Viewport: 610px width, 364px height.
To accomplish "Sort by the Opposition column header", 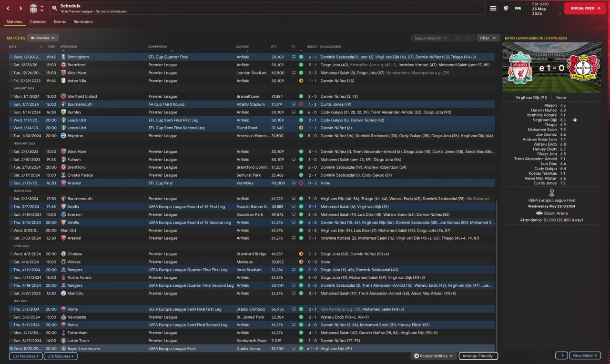I will [x=69, y=47].
